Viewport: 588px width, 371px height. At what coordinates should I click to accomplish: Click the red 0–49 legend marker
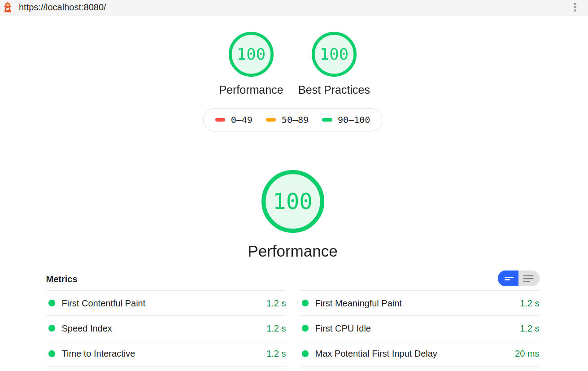[220, 120]
